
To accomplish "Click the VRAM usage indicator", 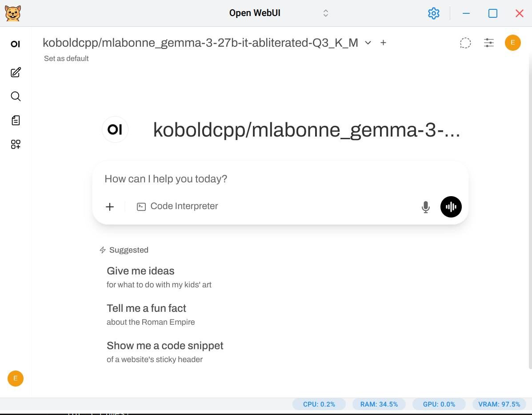I will pyautogui.click(x=499, y=404).
